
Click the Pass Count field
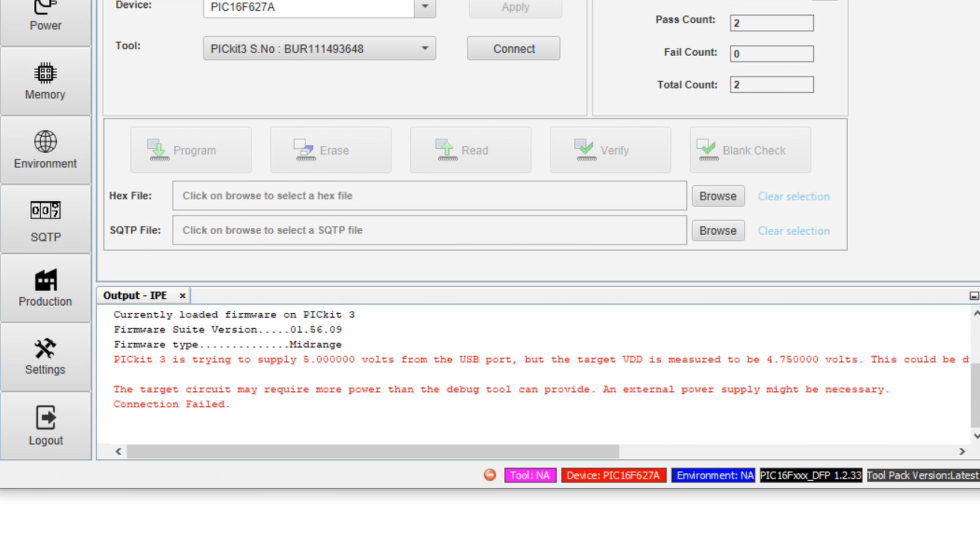tap(771, 23)
